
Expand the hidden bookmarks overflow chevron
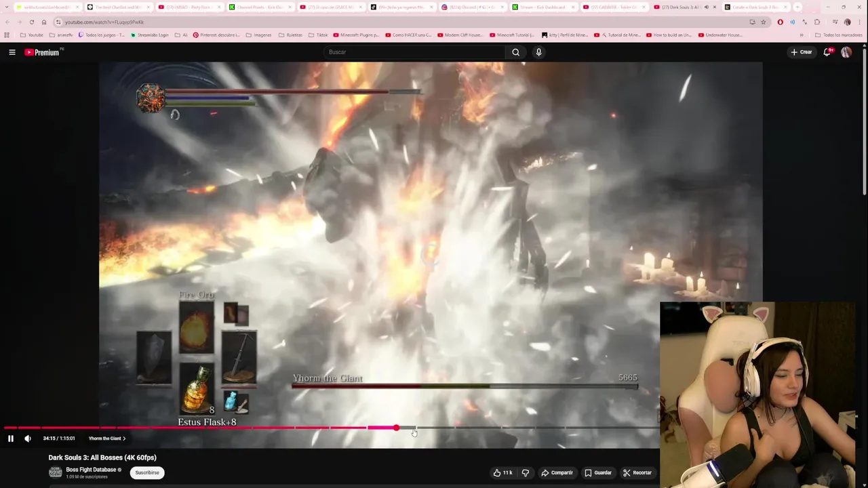tap(802, 35)
